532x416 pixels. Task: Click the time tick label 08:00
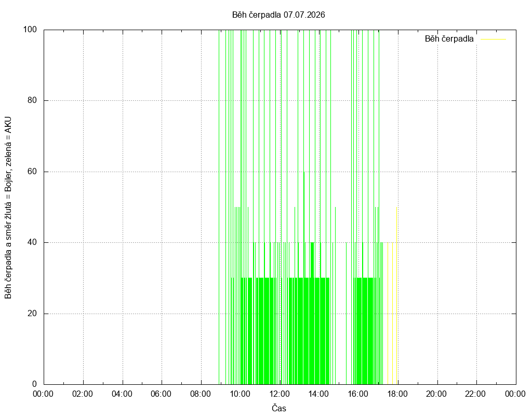click(201, 394)
